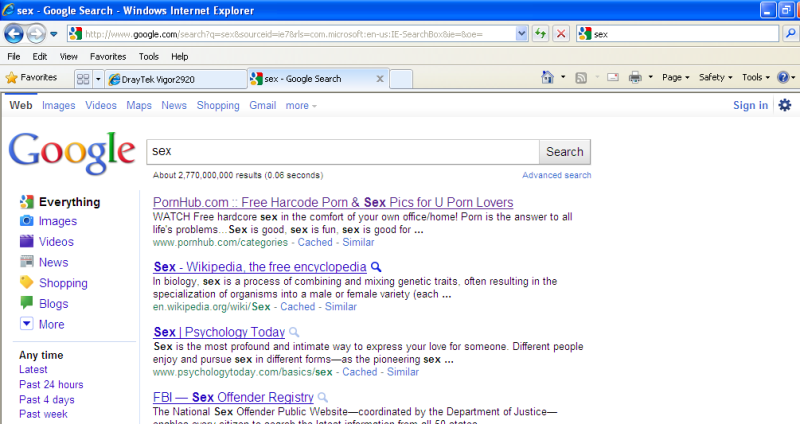Expand the Google 'more' dropdown

(301, 106)
